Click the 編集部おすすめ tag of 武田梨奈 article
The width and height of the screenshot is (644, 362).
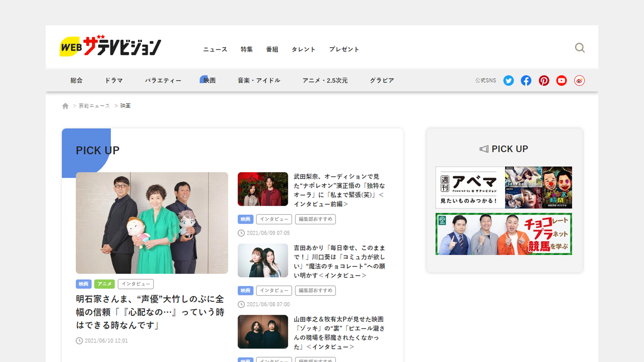point(315,219)
